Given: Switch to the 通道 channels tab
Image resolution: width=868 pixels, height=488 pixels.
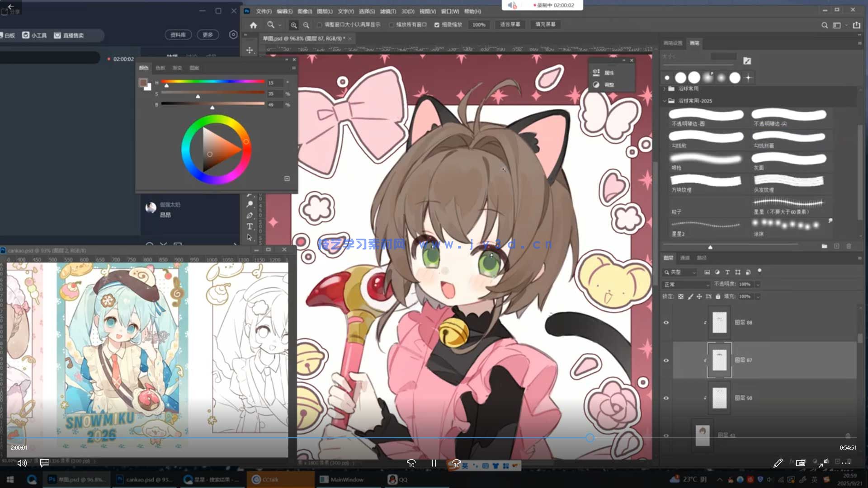Looking at the screenshot, I should coord(685,258).
